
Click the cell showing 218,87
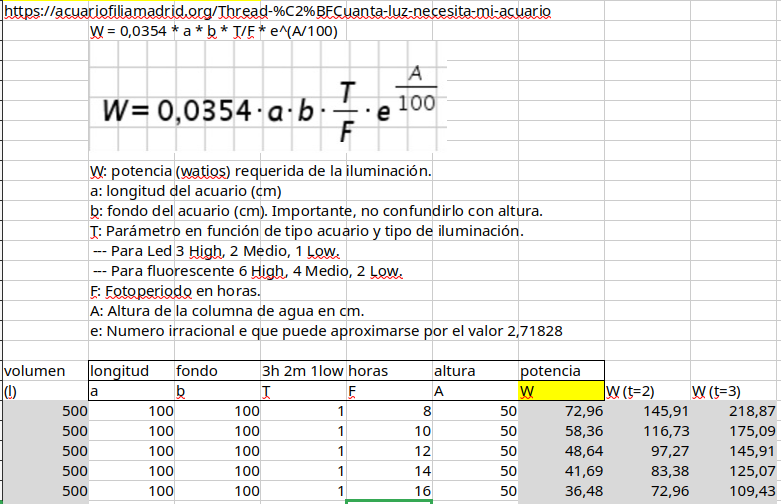[733, 411]
